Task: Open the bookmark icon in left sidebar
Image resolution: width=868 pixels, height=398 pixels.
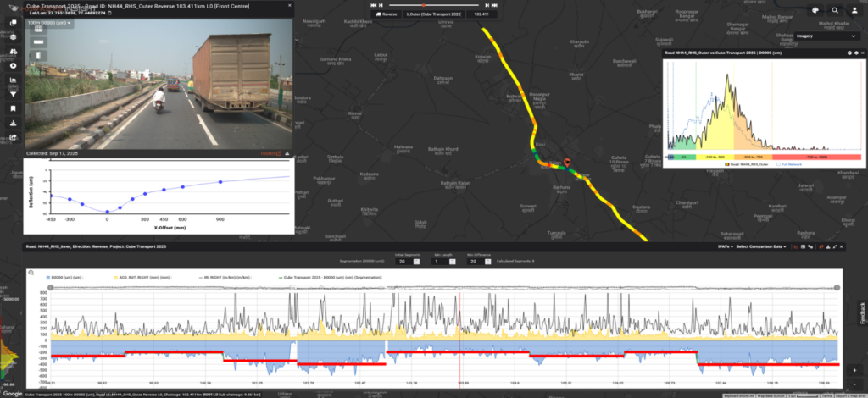Action: [14, 109]
